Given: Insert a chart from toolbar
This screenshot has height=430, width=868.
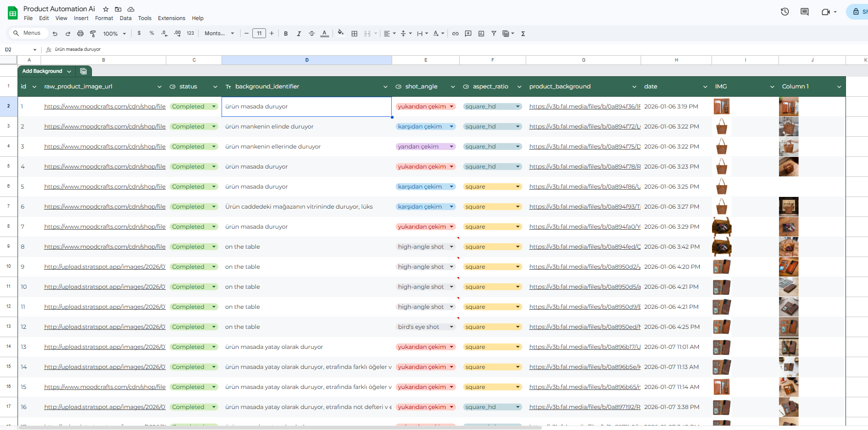Looking at the screenshot, I should 481,34.
